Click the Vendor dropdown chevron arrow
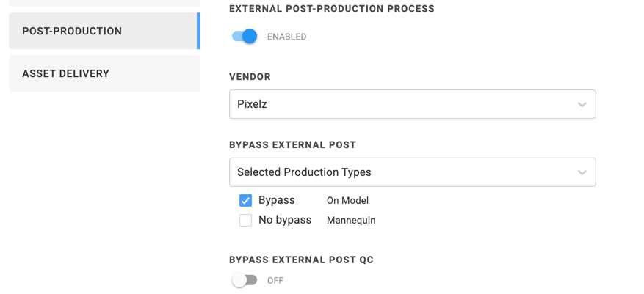 tap(582, 104)
